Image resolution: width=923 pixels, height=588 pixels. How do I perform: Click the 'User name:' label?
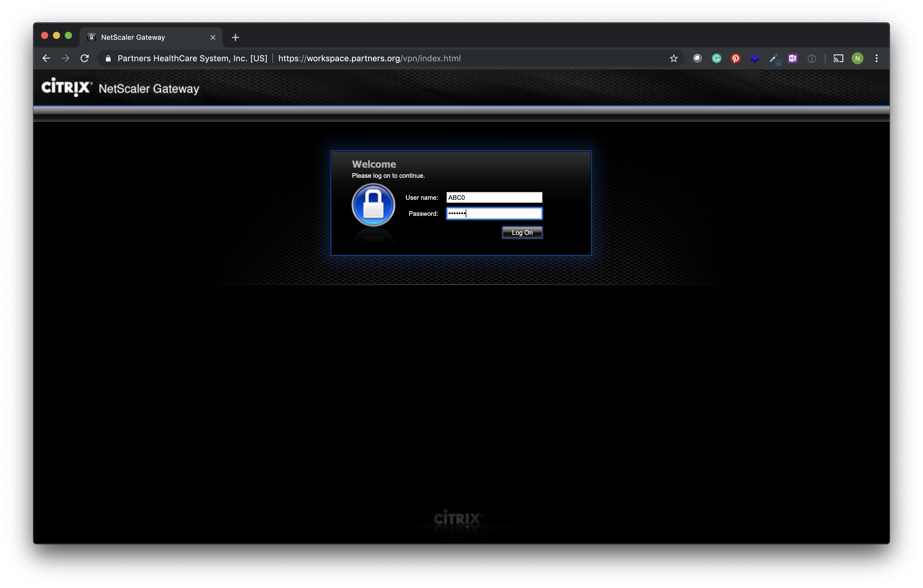(422, 197)
